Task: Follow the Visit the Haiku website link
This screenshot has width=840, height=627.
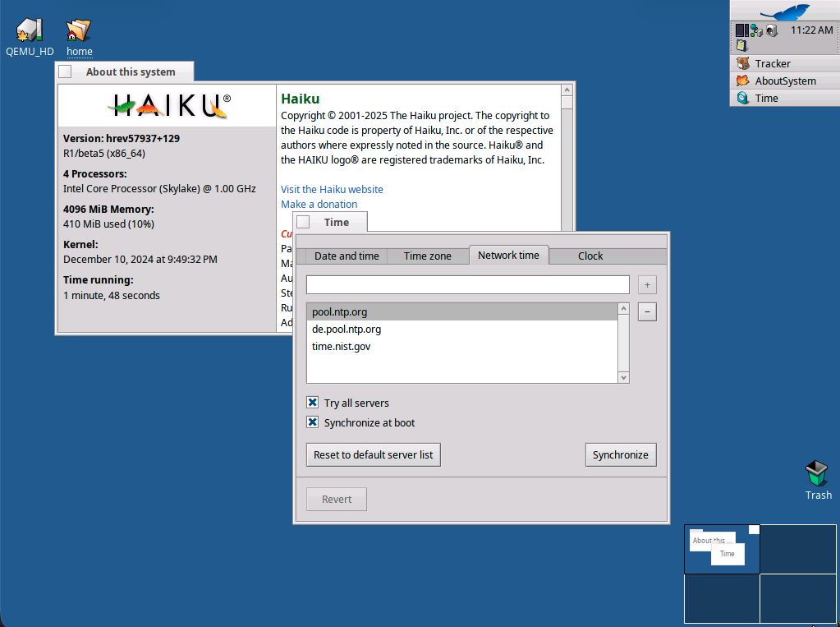Action: pyautogui.click(x=332, y=189)
